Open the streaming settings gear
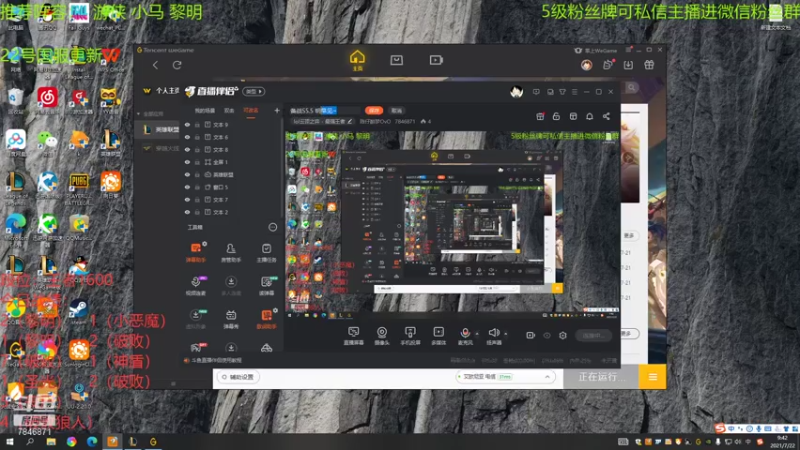 [x=563, y=335]
